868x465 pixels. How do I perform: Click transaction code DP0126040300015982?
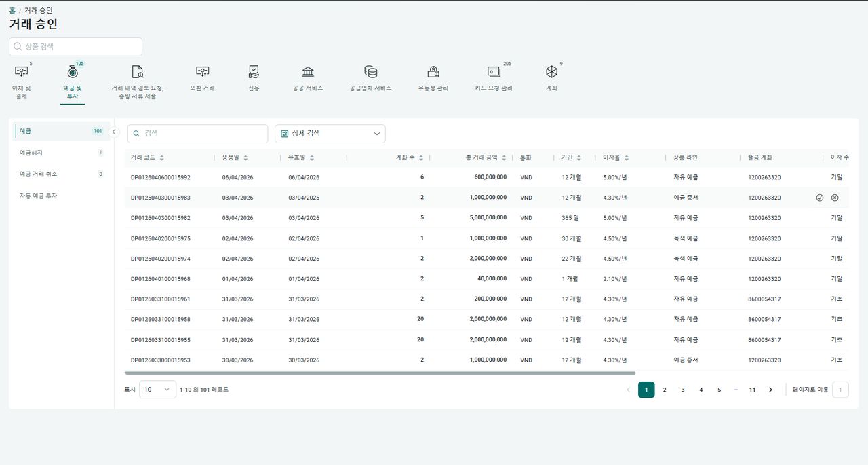click(x=161, y=218)
